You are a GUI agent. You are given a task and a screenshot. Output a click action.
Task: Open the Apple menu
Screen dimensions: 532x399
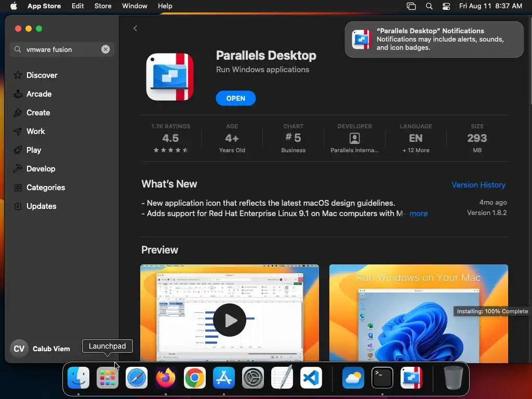(14, 6)
